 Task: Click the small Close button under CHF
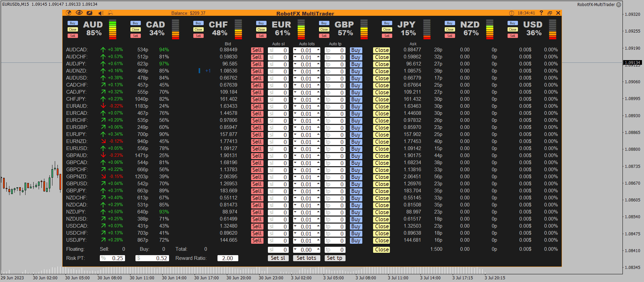(x=198, y=30)
